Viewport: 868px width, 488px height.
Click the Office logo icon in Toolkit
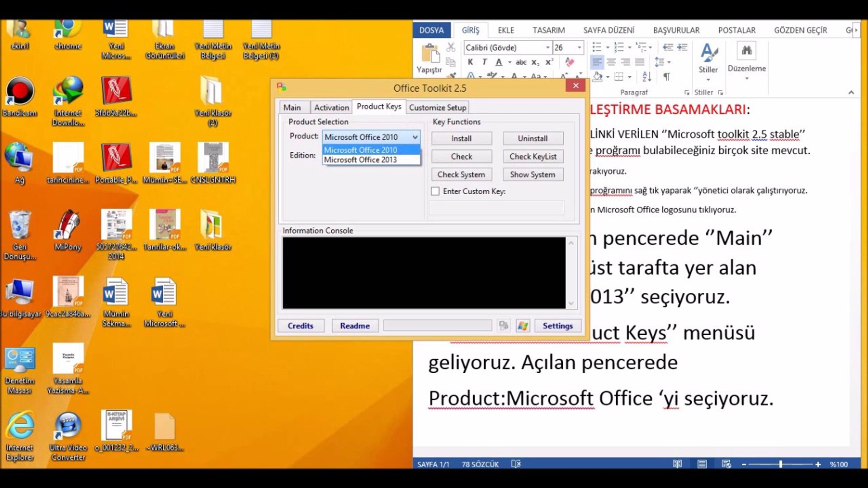tap(503, 326)
